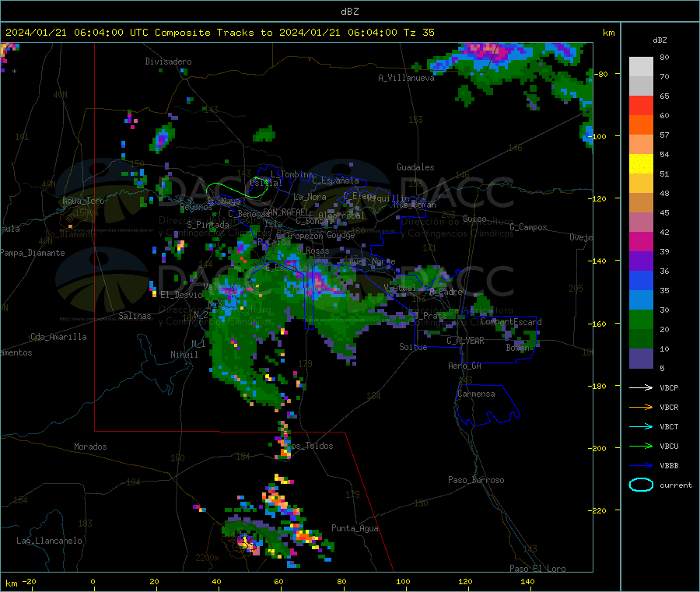The image size is (700, 592).
Task: Click the Paso_Barroso map label
Action: [476, 480]
